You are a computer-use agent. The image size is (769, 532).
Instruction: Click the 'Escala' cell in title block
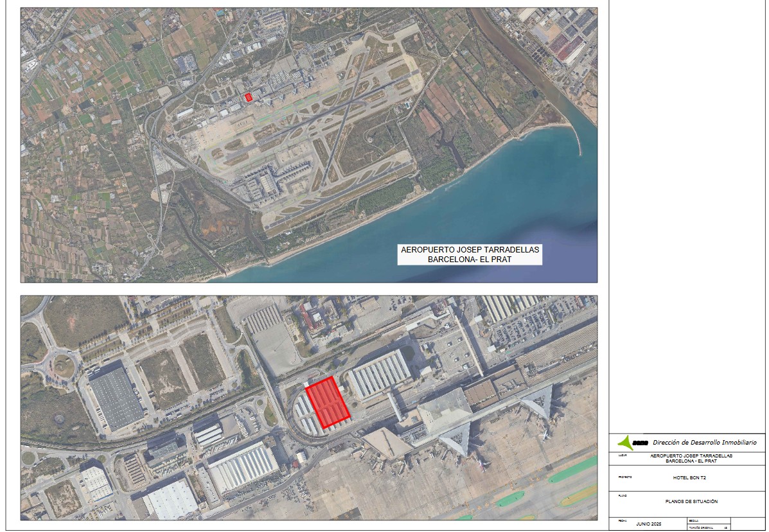(708, 521)
